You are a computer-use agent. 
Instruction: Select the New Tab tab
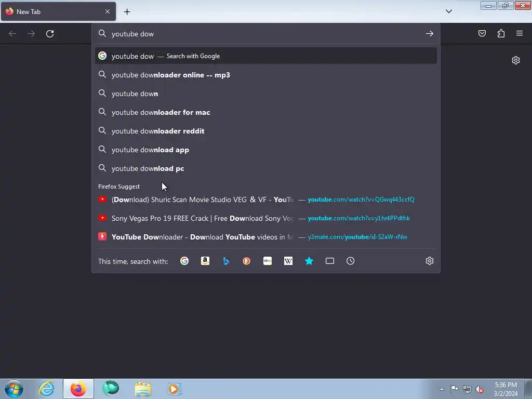(x=58, y=11)
